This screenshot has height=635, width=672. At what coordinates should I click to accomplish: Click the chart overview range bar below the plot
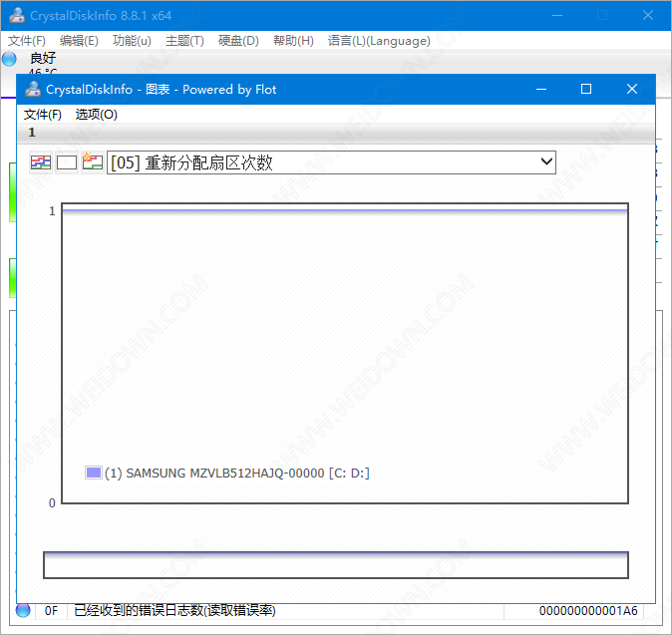[336, 565]
